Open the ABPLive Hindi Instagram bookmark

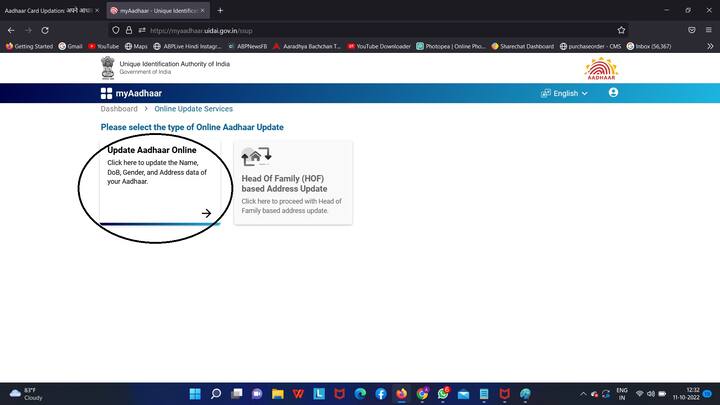tap(187, 46)
